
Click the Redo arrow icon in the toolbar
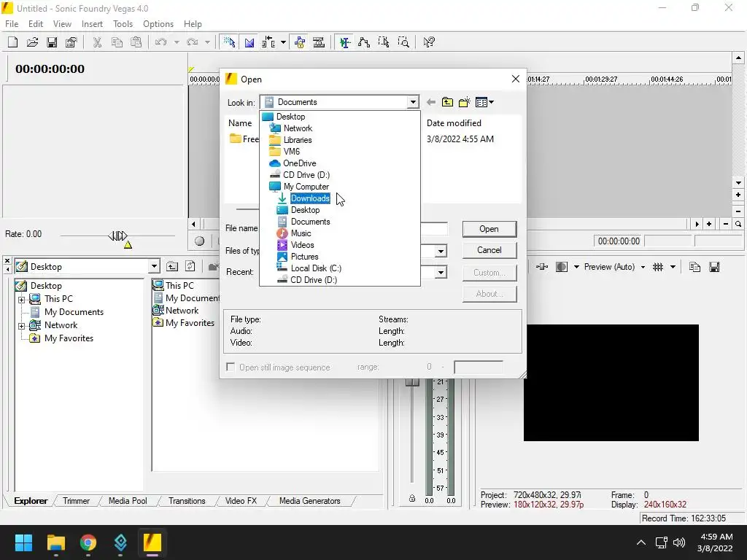pyautogui.click(x=193, y=42)
